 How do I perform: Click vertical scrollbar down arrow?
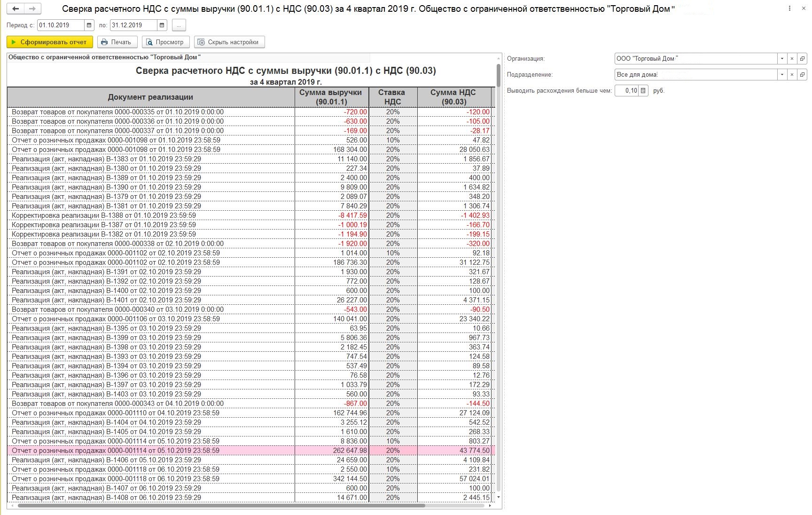click(499, 497)
